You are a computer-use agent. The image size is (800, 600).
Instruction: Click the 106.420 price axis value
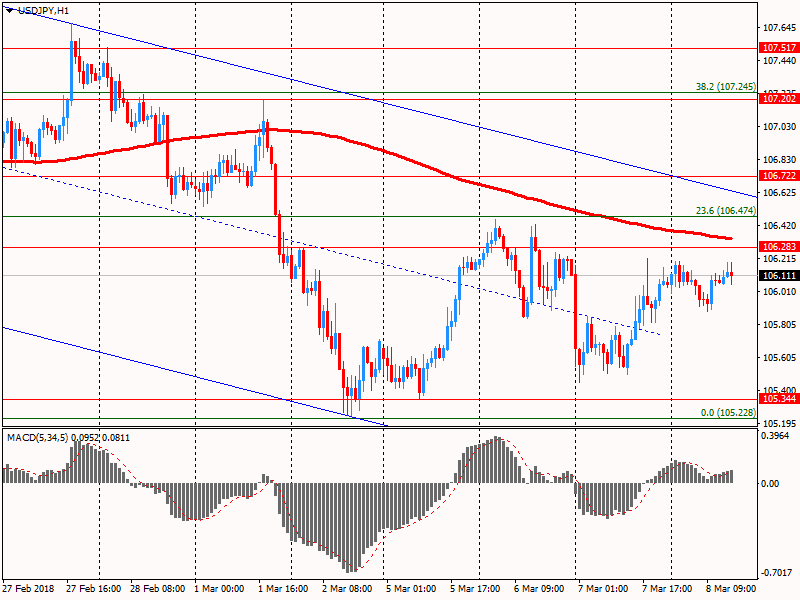[779, 226]
